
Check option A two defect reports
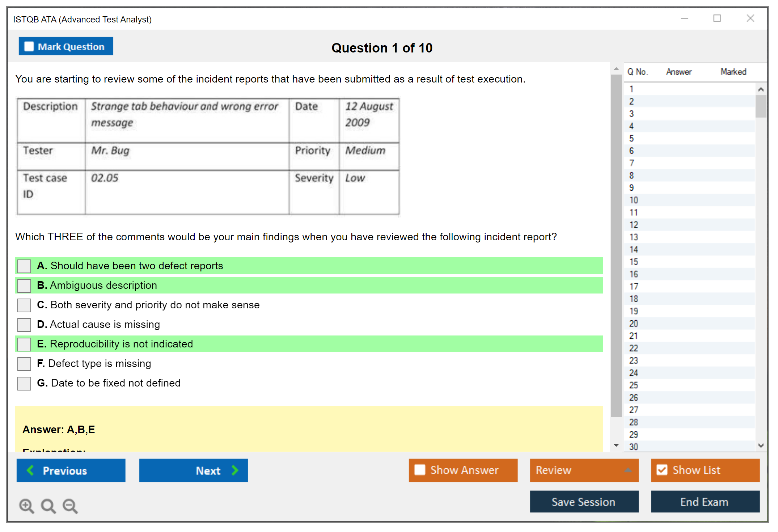click(24, 266)
